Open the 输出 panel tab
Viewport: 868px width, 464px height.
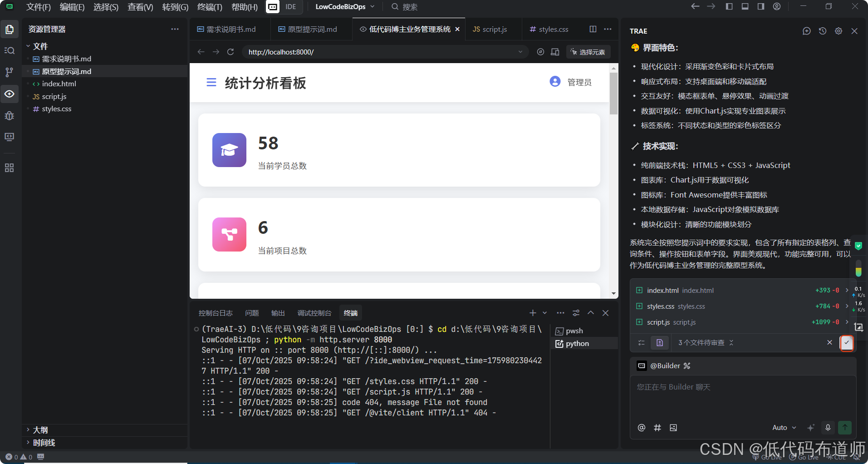coord(278,313)
